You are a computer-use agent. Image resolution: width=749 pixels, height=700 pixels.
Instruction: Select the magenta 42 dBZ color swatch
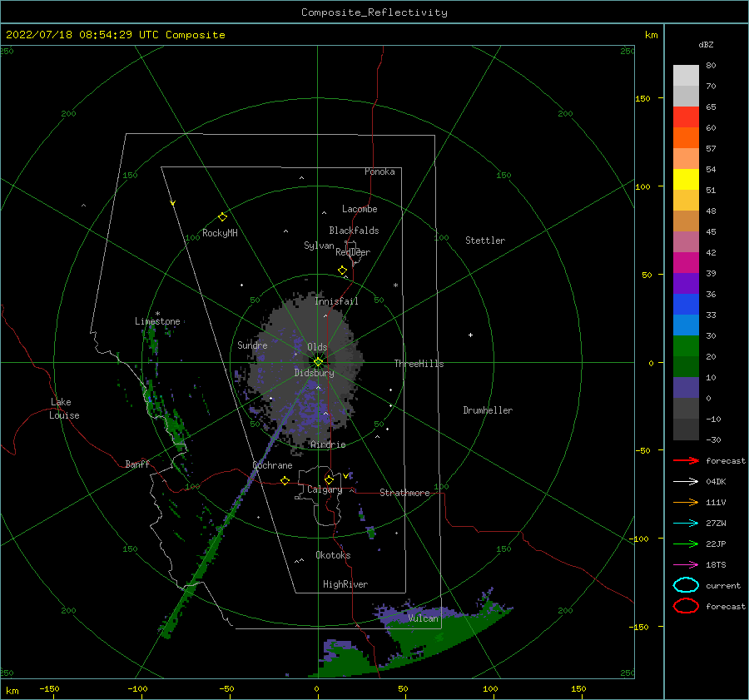tap(686, 262)
